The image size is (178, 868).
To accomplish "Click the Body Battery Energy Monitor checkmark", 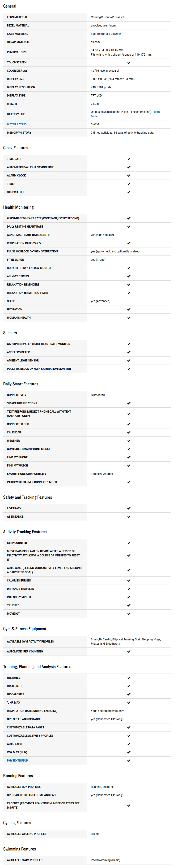I will point(128,268).
